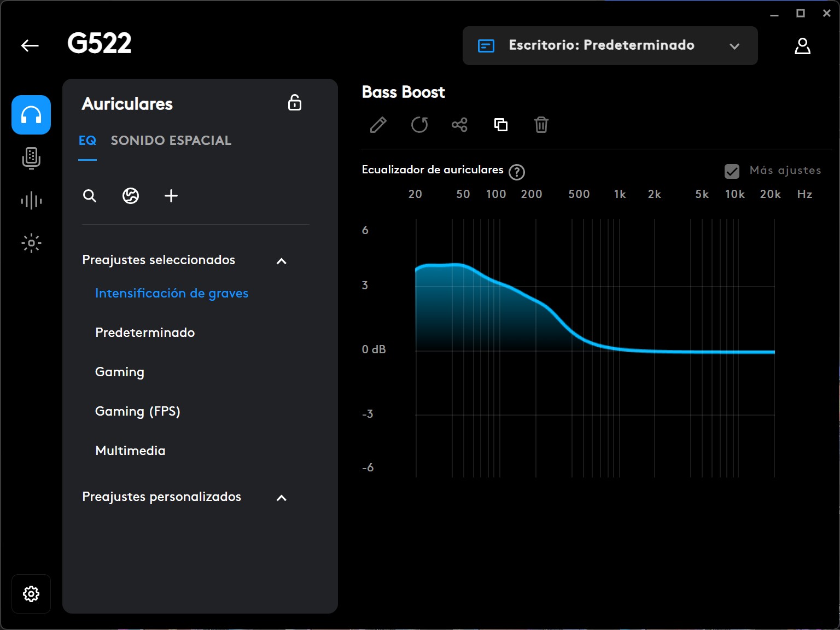Toggle the padlock on the Auriculares panel
The width and height of the screenshot is (840, 630).
coord(295,102)
